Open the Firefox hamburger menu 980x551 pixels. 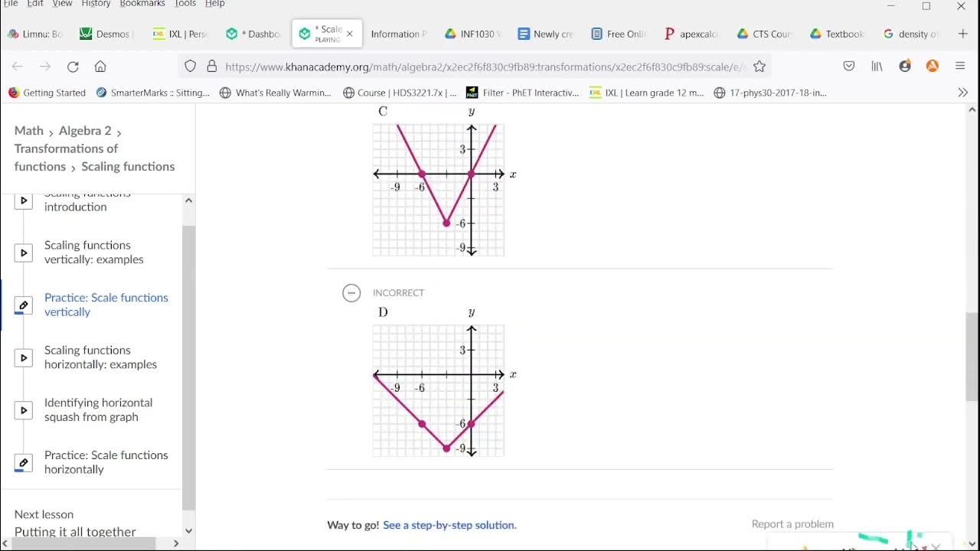pos(960,67)
